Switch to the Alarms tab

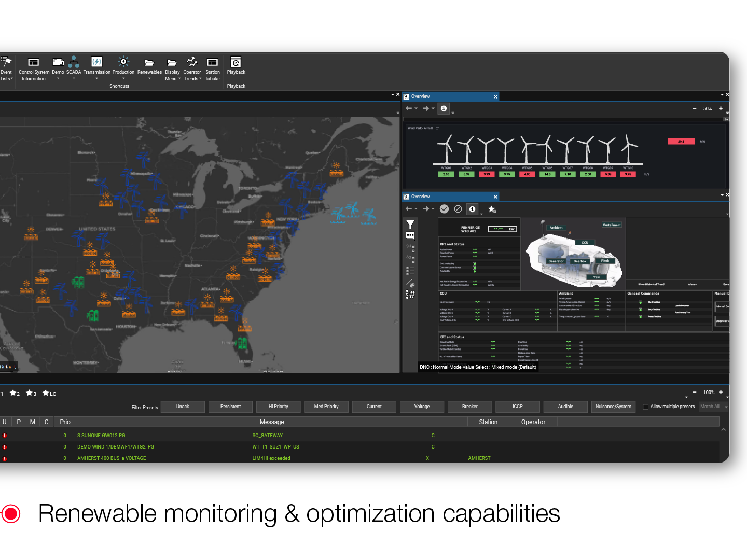pyautogui.click(x=693, y=284)
